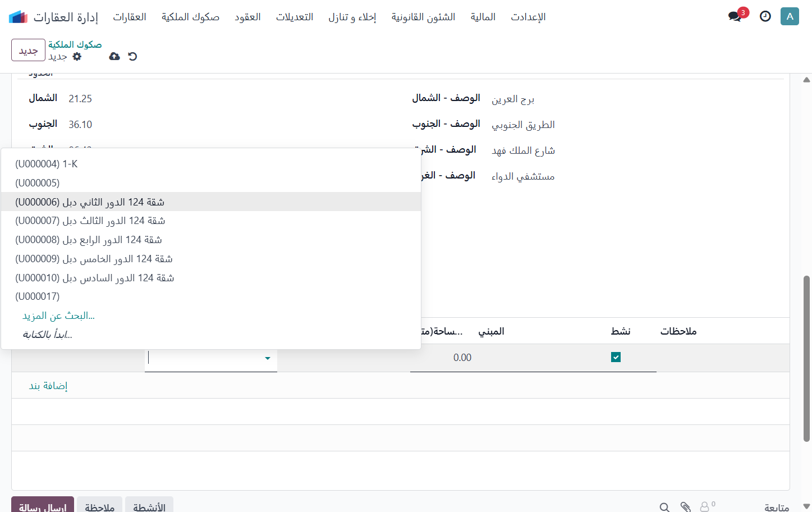Click the المبني column header
Viewport: 812px width, 512px height.
coord(491,331)
